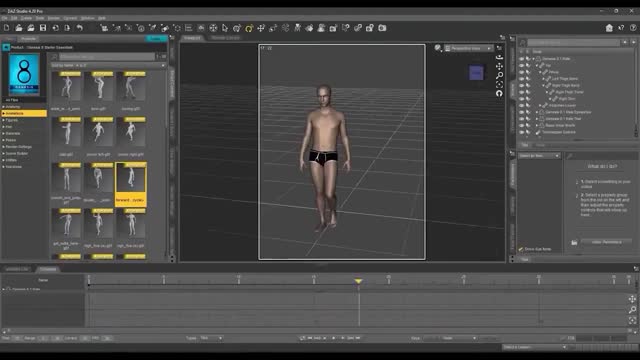Open the Select an Item dropdown

pos(539,156)
